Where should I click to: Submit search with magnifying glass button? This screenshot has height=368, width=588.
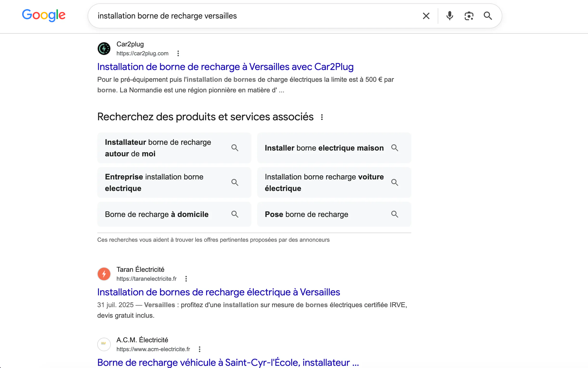pos(488,16)
